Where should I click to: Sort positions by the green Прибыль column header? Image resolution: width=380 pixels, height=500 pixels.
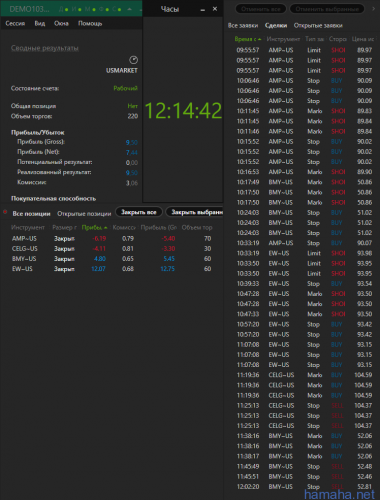pyautogui.click(x=94, y=227)
